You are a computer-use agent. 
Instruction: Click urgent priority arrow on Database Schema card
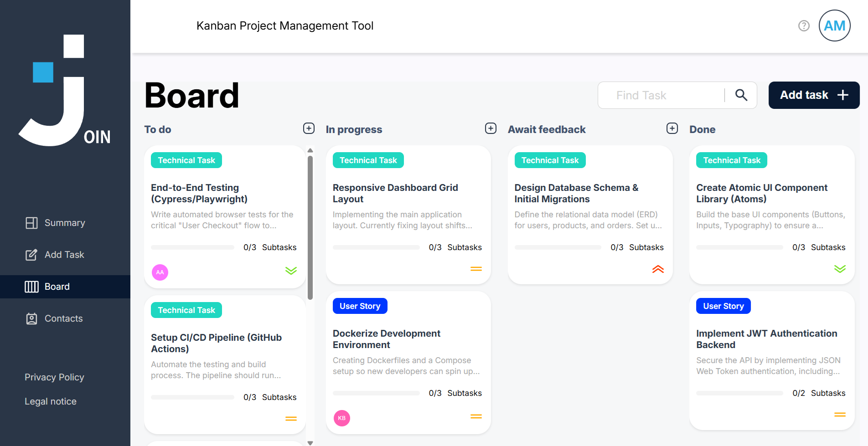click(x=658, y=269)
